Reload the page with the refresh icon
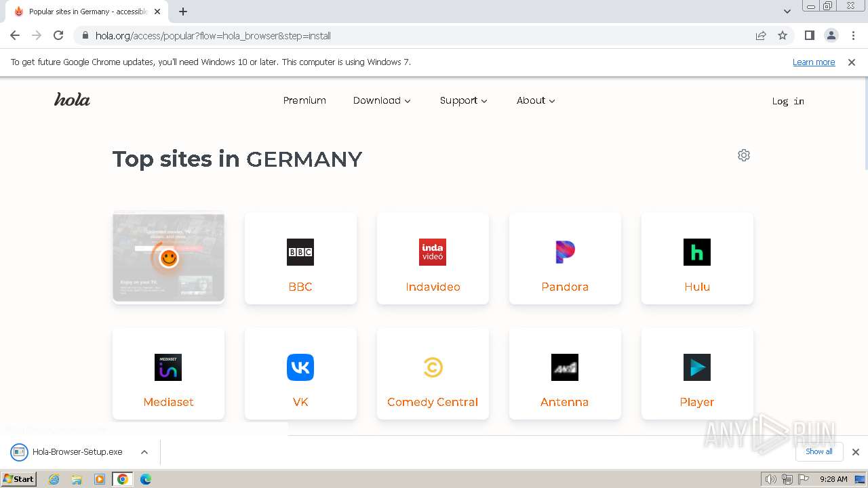 click(x=58, y=35)
